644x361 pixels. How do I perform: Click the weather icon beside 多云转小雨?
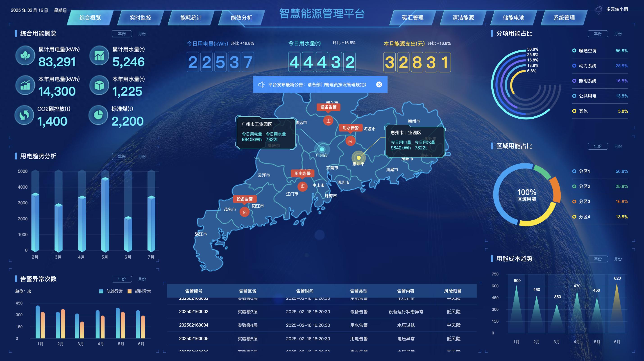point(599,9)
